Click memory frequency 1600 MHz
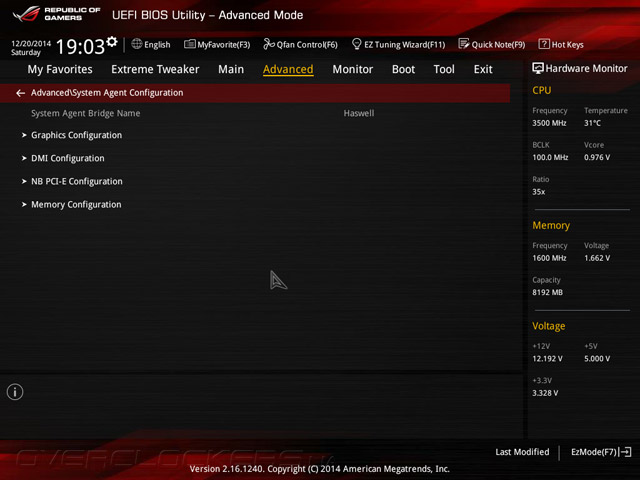Viewport: 640px width, 480px height. [x=549, y=258]
